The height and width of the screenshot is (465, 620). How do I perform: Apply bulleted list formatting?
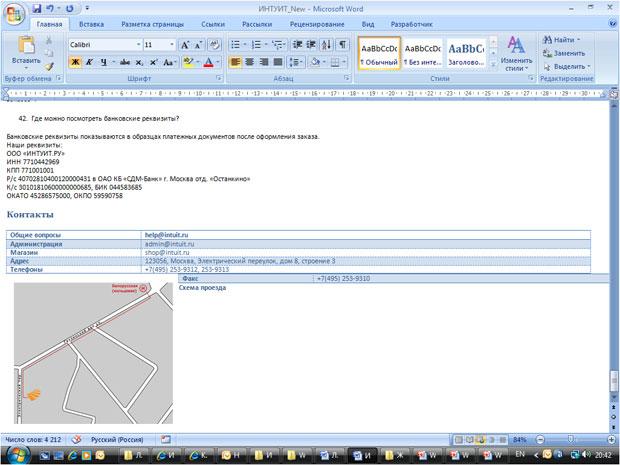click(x=236, y=45)
